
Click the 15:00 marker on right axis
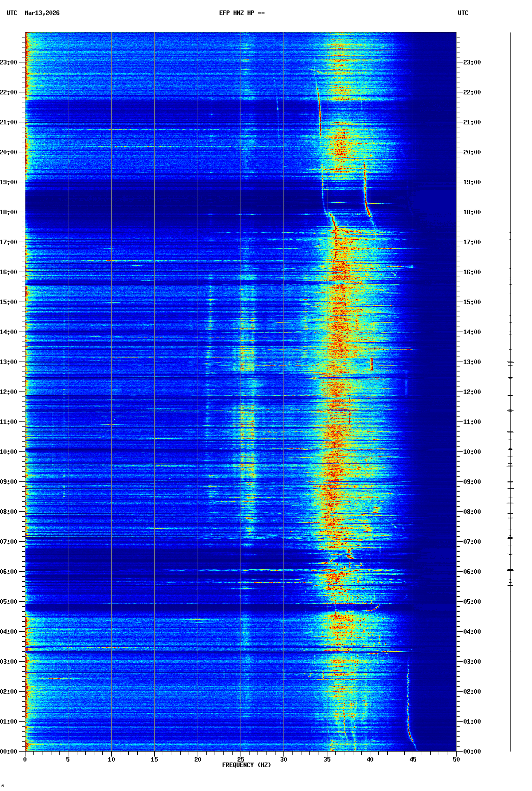[472, 302]
